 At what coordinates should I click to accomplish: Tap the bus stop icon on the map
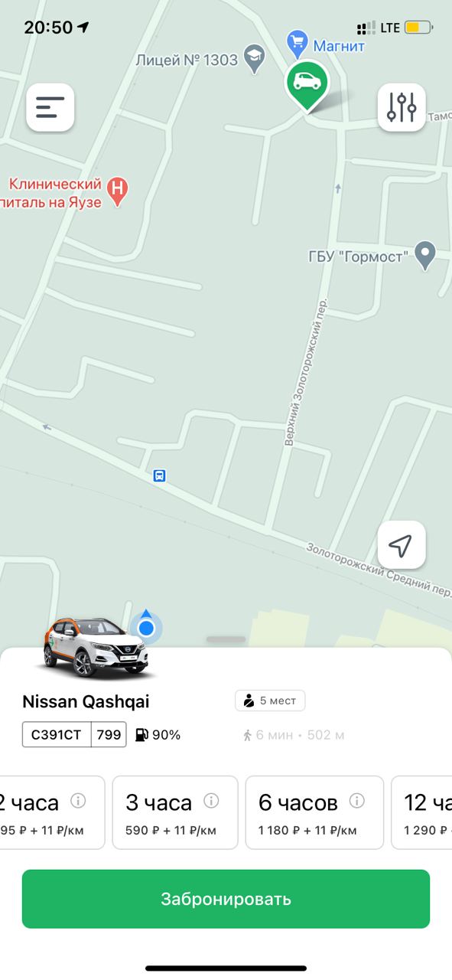159,475
